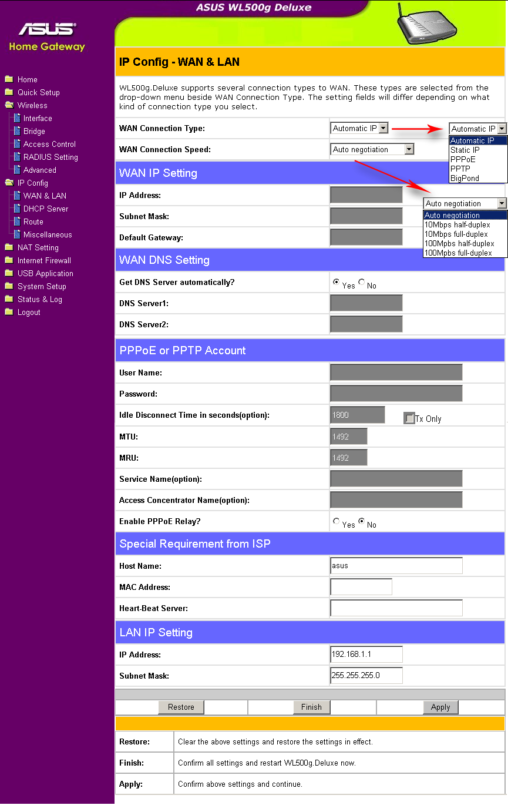This screenshot has width=508, height=812.
Task: Click the USB Application folder icon
Action: pyautogui.click(x=9, y=273)
